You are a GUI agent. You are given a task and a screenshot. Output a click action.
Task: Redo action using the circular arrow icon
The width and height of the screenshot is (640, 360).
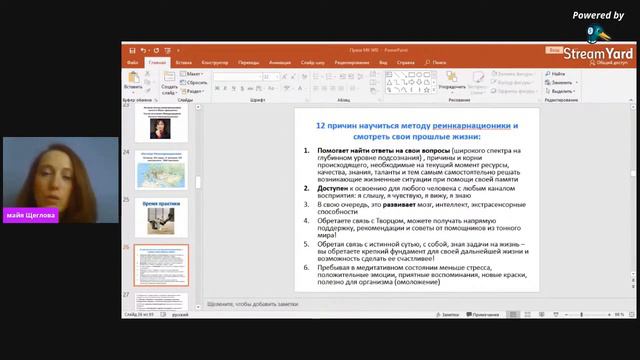156,51
